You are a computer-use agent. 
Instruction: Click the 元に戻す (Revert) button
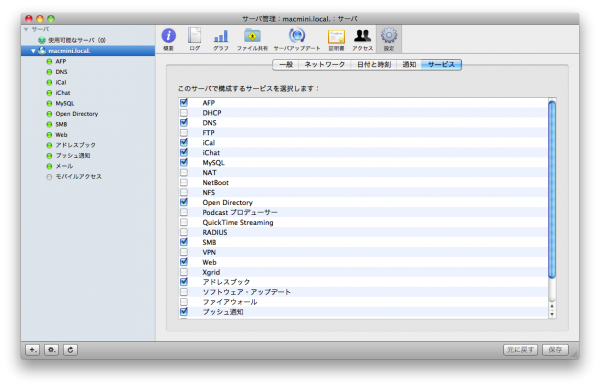click(x=520, y=350)
